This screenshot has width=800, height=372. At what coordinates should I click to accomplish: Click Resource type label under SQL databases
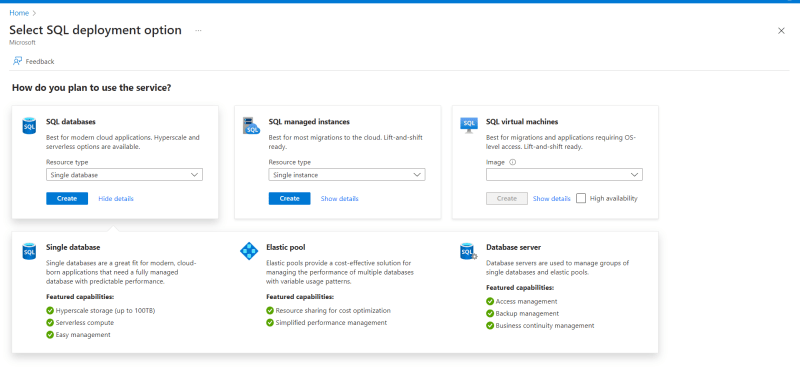pos(67,162)
